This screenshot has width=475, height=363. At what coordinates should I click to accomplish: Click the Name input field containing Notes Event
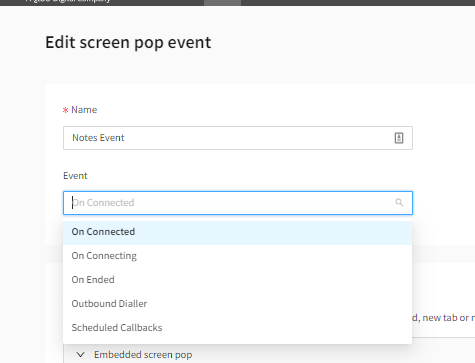pyautogui.click(x=238, y=138)
